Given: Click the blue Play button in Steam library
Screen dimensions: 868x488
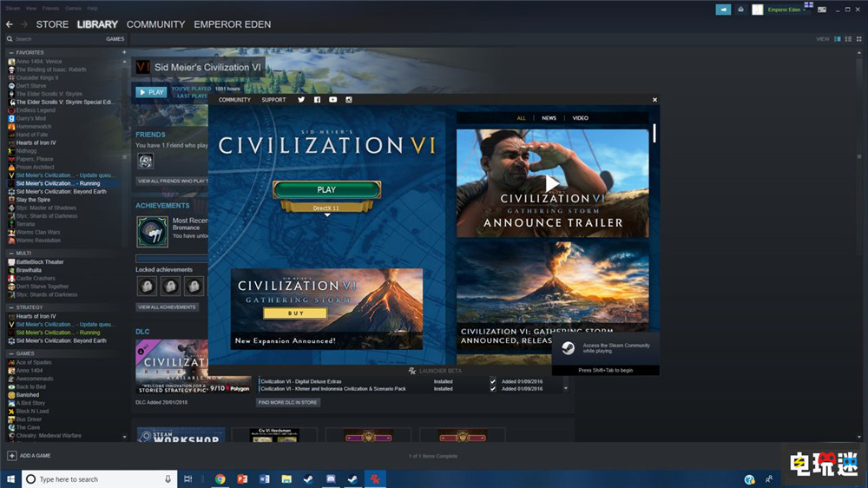Looking at the screenshot, I should point(151,92).
